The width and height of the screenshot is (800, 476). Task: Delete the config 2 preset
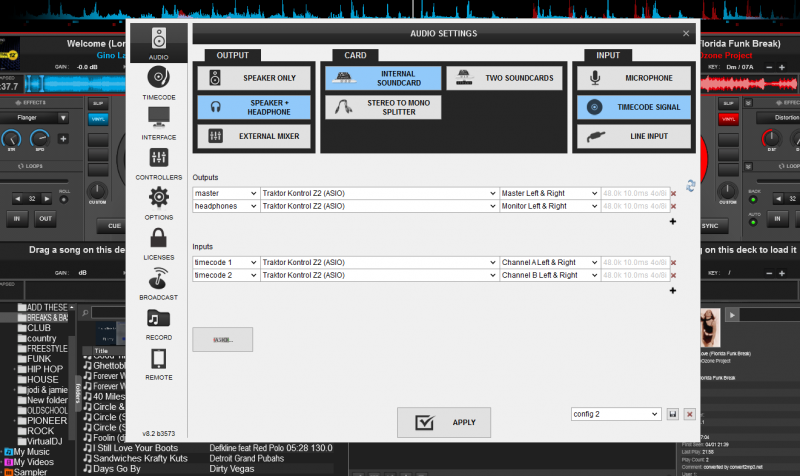(689, 414)
